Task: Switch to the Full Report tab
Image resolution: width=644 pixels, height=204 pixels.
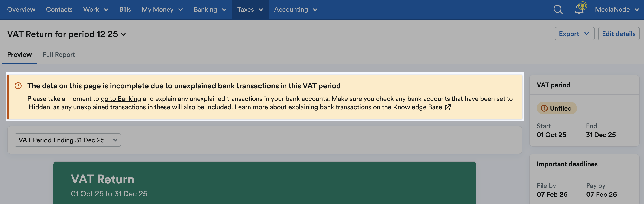Action: click(x=58, y=55)
